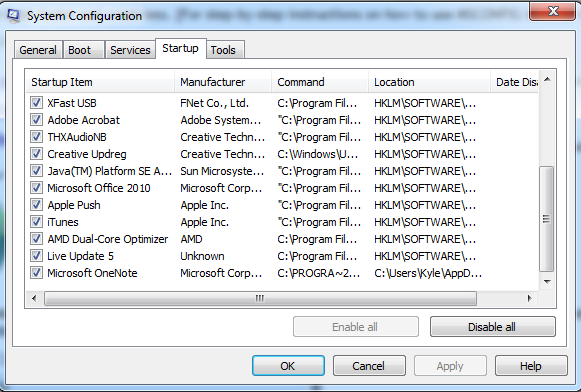Select the Startup tab

click(x=180, y=48)
